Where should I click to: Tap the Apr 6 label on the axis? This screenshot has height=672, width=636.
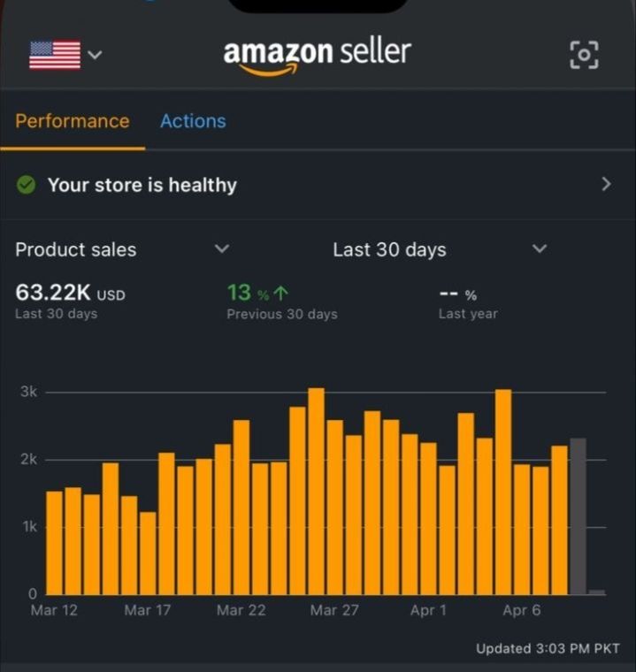click(x=521, y=611)
